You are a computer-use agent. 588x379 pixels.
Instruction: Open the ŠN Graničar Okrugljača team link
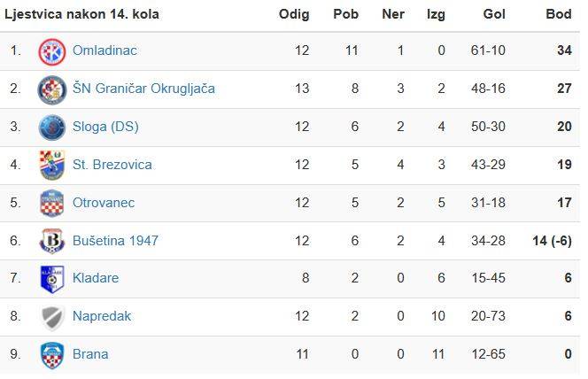pyautogui.click(x=143, y=89)
